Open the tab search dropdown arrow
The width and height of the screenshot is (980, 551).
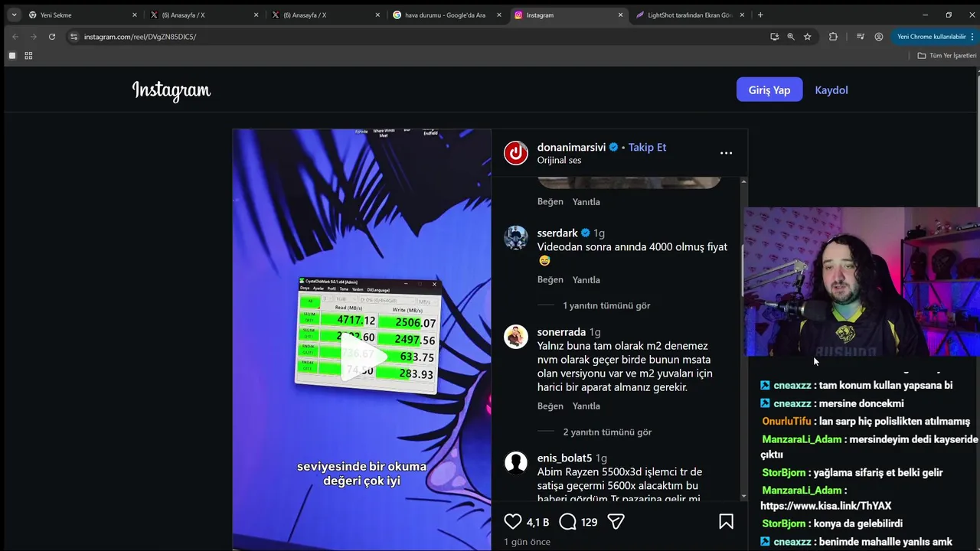coord(14,15)
